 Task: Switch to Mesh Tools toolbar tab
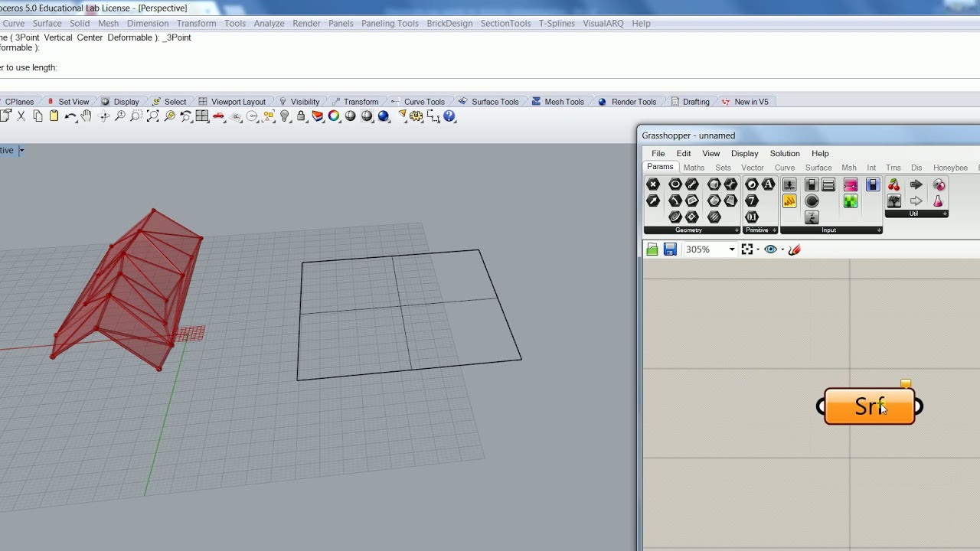point(557,102)
